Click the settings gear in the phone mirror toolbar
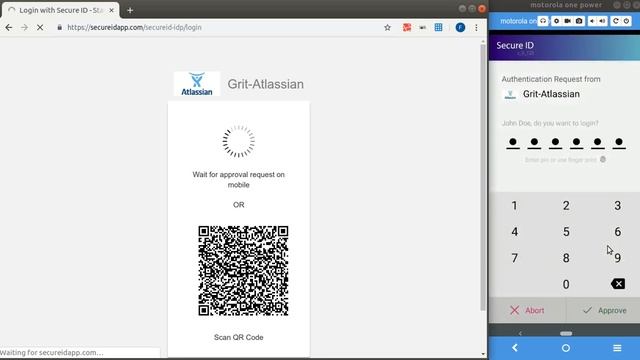 pyautogui.click(x=556, y=21)
